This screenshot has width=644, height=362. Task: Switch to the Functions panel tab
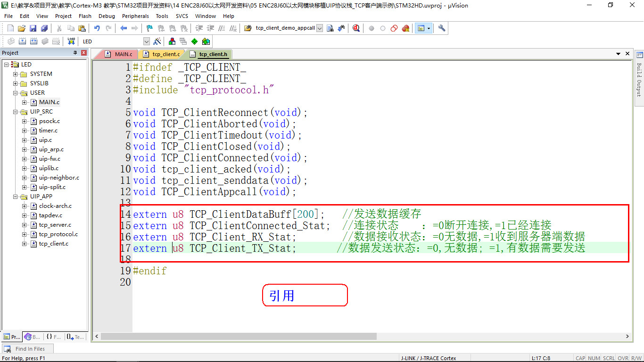coord(54,337)
